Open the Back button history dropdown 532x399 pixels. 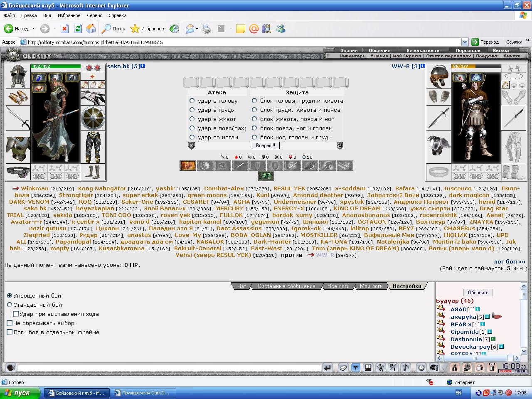tap(34, 29)
